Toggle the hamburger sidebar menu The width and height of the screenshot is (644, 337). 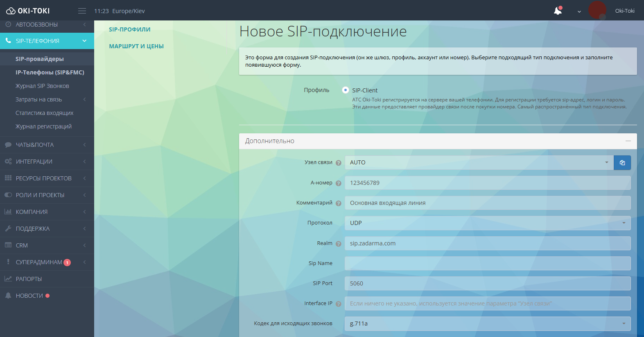pos(82,11)
